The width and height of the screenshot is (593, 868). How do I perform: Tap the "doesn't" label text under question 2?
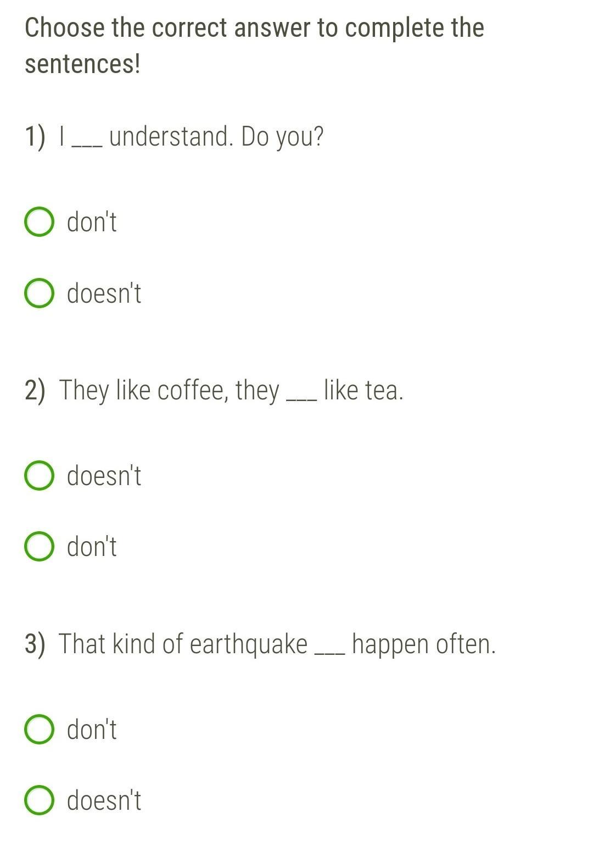click(x=104, y=476)
